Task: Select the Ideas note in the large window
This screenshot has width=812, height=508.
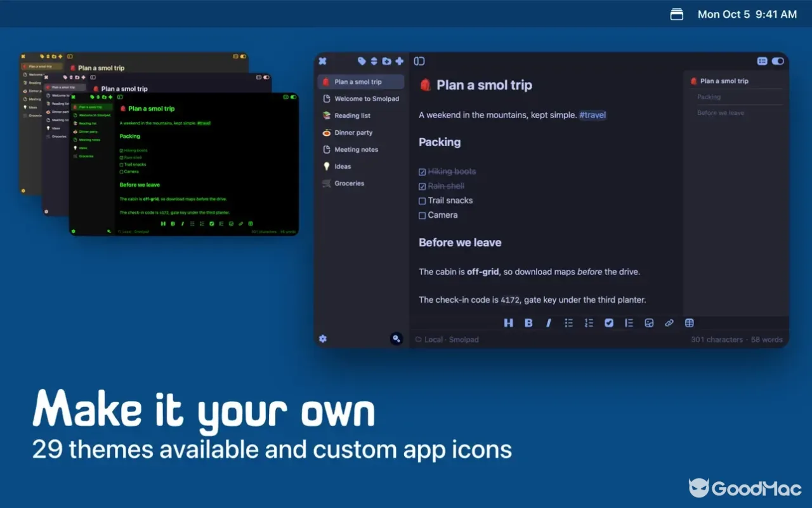Action: (x=361, y=166)
